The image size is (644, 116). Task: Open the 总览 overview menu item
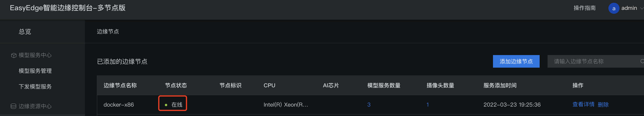(25, 32)
